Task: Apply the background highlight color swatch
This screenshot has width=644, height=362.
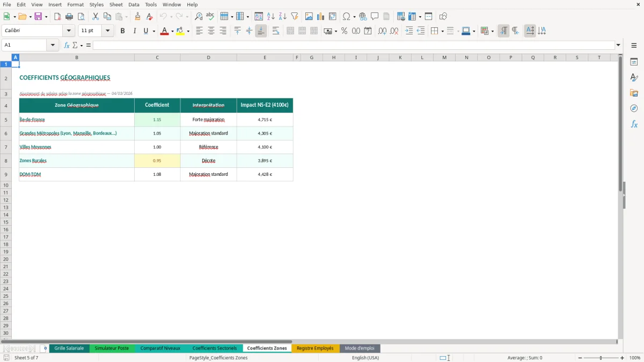Action: (x=180, y=31)
